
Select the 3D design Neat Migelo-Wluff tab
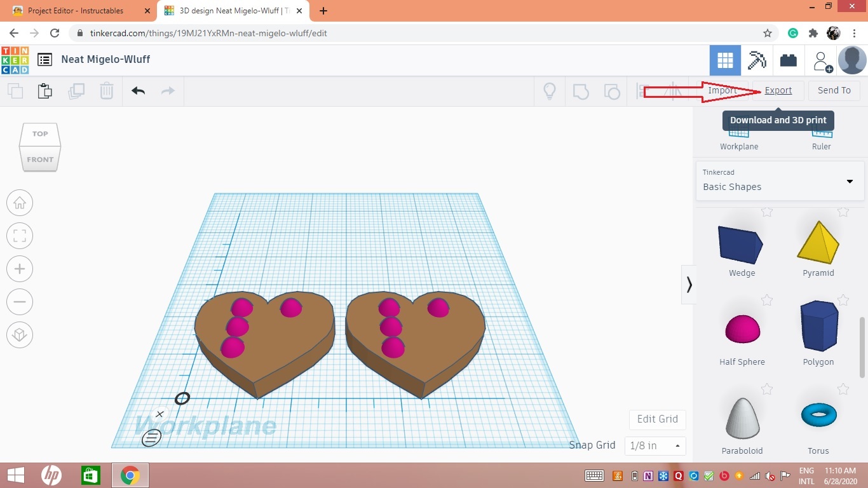pyautogui.click(x=234, y=11)
